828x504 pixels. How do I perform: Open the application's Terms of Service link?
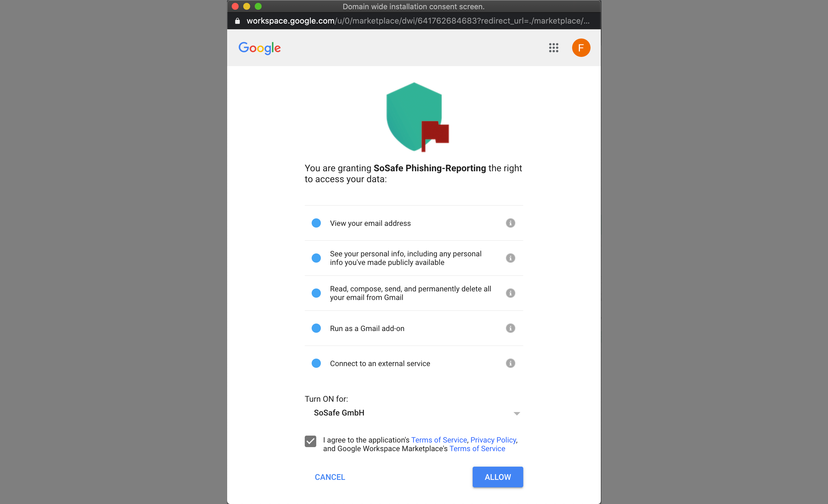click(439, 440)
